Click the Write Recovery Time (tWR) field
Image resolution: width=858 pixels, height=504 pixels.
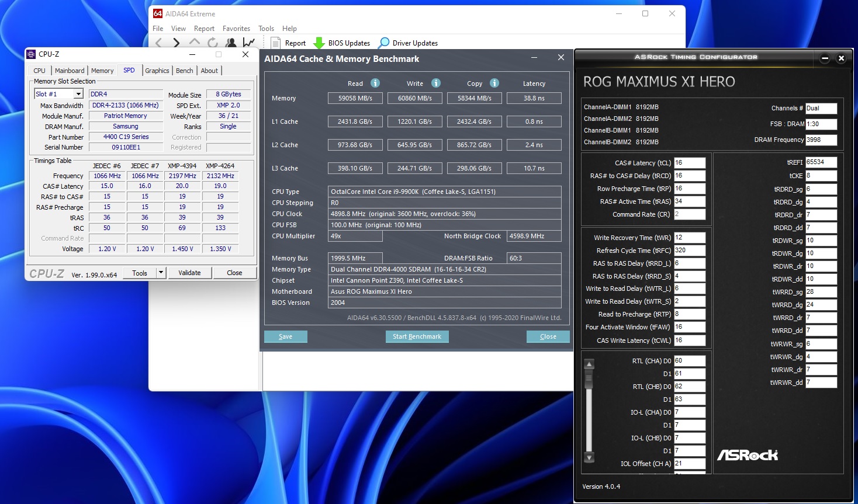pos(690,238)
